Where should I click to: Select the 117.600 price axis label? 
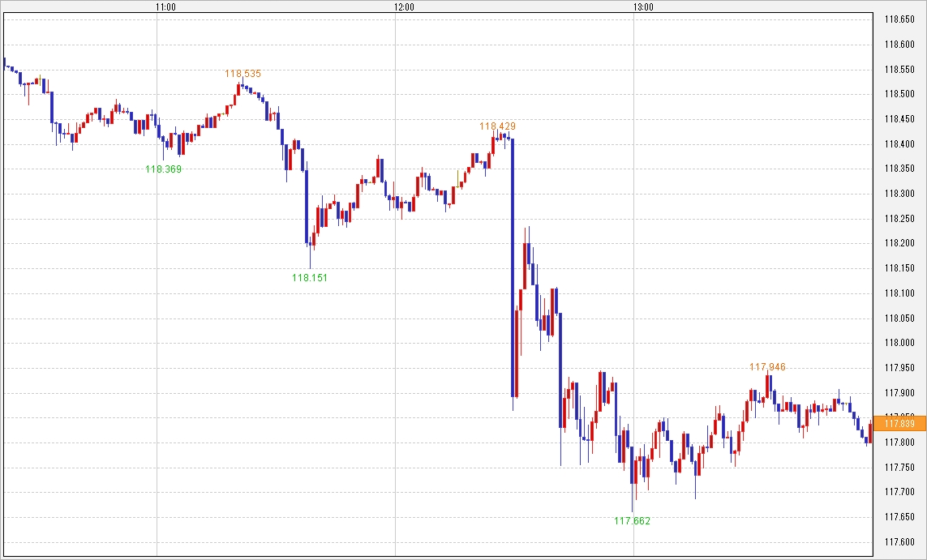point(900,542)
